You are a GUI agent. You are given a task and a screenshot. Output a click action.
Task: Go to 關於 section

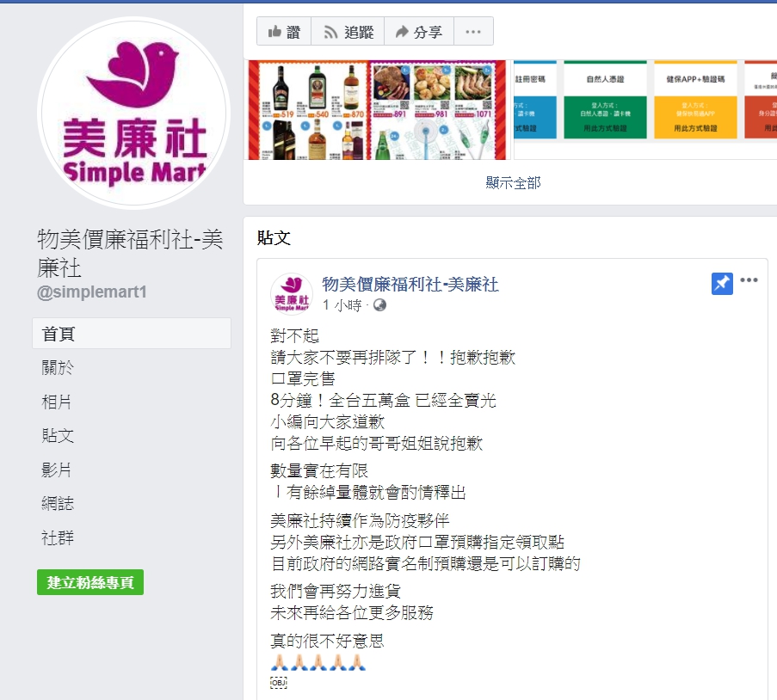[58, 367]
